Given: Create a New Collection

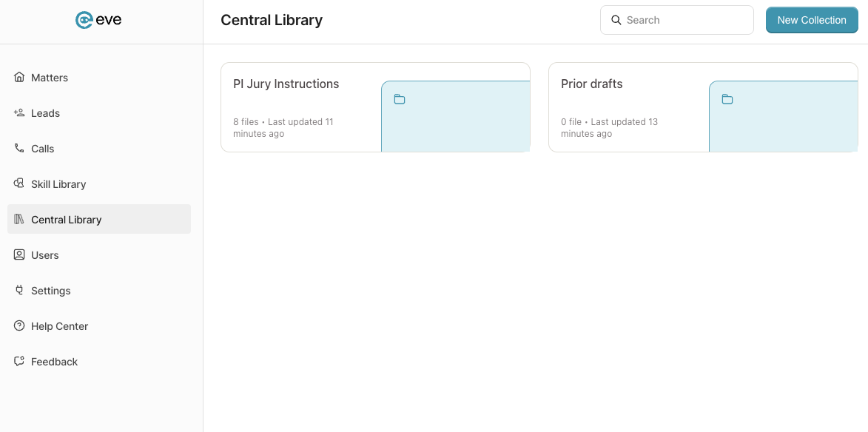Looking at the screenshot, I should [812, 20].
